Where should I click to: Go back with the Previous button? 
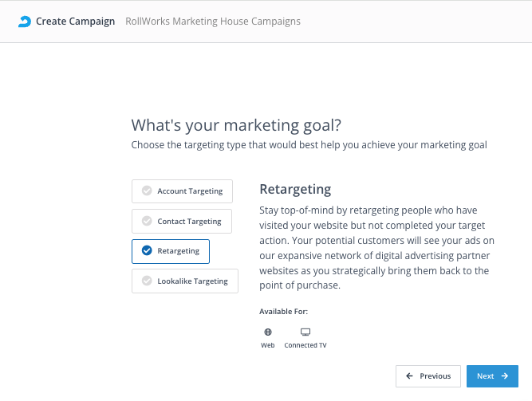pyautogui.click(x=428, y=376)
